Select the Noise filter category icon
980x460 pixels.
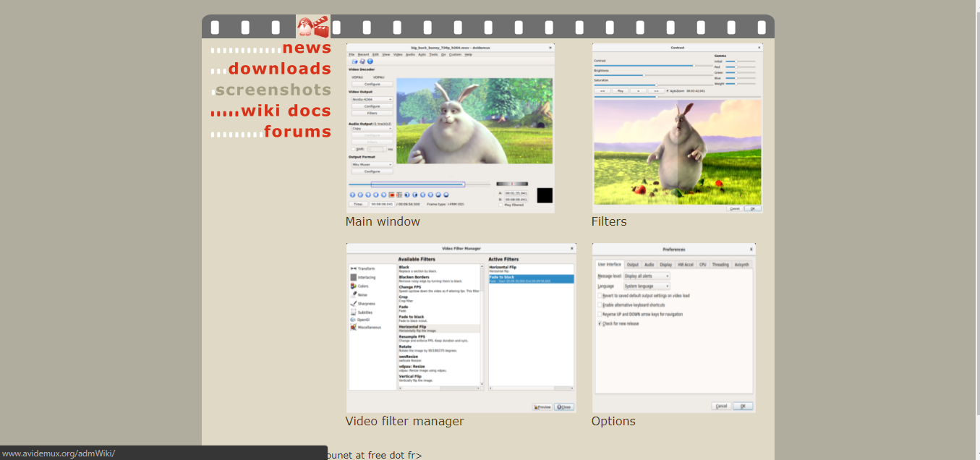[x=353, y=294]
